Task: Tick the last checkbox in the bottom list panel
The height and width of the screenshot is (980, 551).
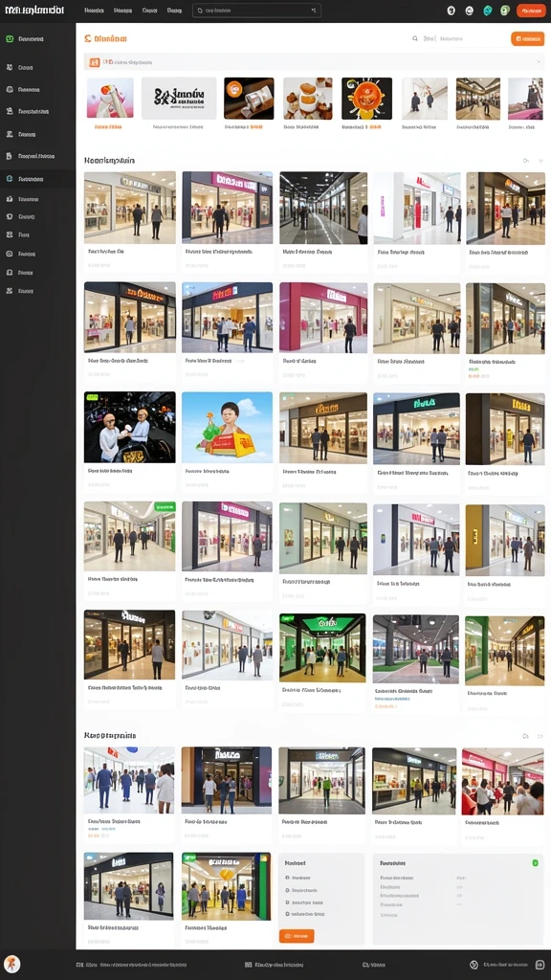Action: coord(287,914)
